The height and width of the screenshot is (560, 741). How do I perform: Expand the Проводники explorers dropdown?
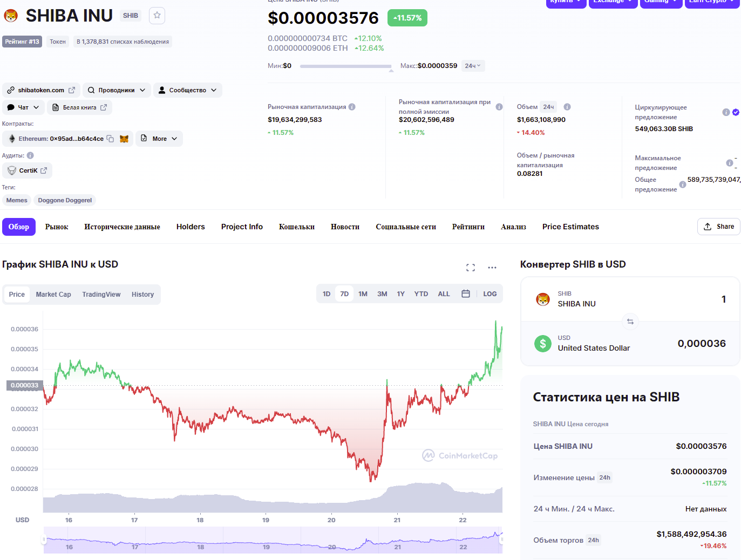(x=117, y=90)
